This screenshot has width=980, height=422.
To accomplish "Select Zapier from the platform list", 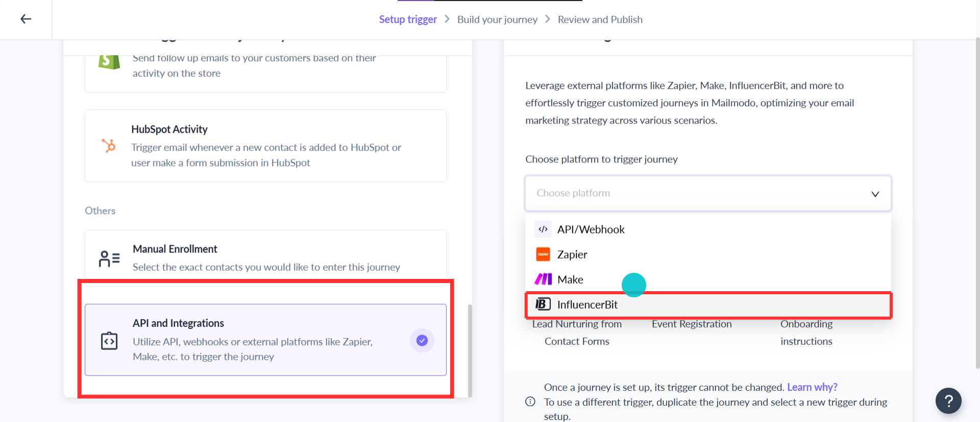I will point(708,254).
